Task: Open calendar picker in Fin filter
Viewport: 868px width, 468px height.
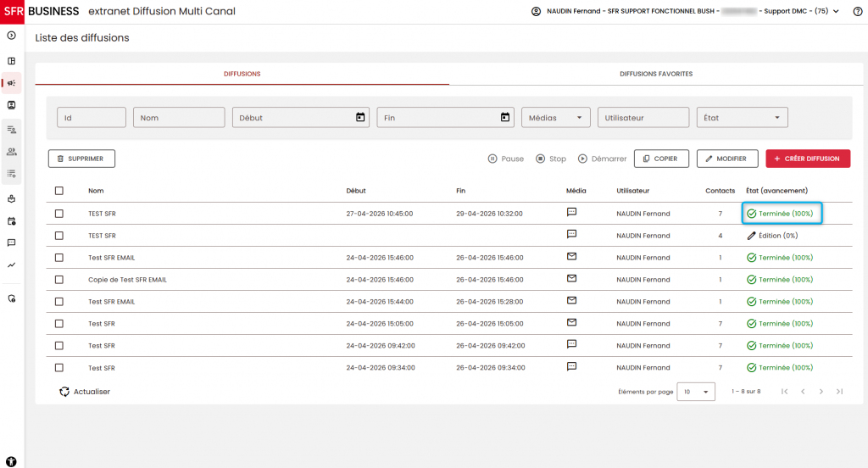Action: (505, 117)
